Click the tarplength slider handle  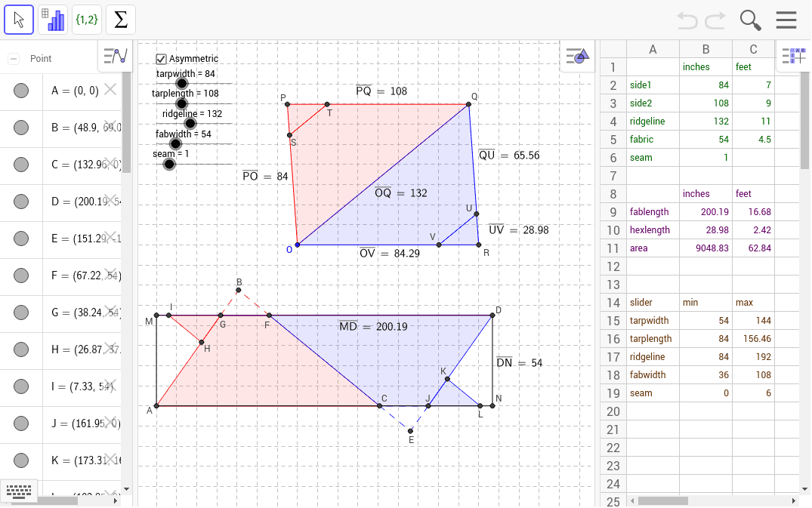click(x=181, y=103)
